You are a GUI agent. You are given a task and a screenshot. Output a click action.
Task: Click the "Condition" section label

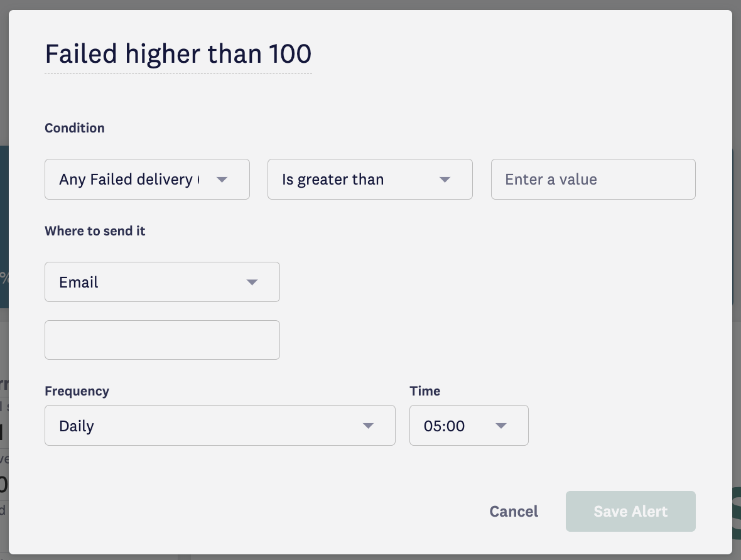(x=75, y=128)
